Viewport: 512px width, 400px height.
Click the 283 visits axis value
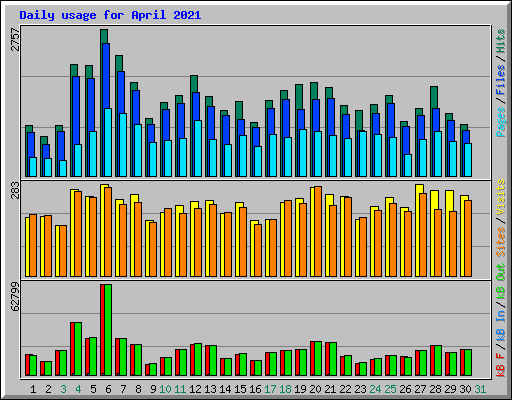coord(15,190)
